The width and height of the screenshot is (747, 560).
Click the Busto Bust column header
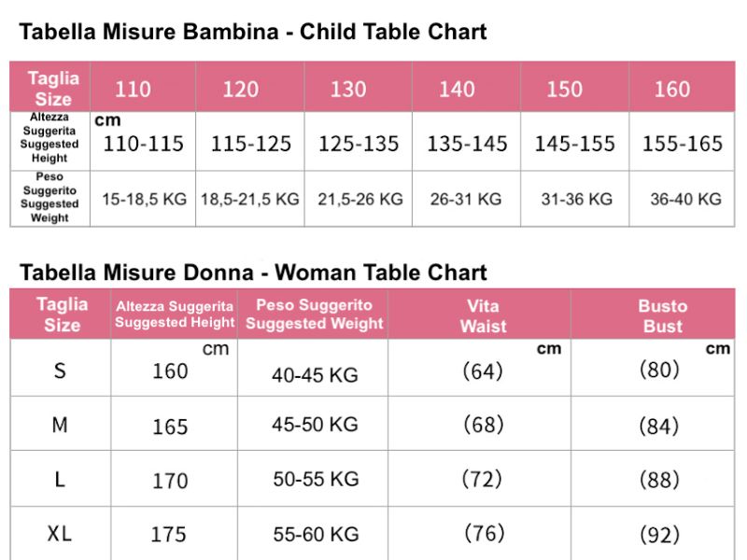[662, 315]
